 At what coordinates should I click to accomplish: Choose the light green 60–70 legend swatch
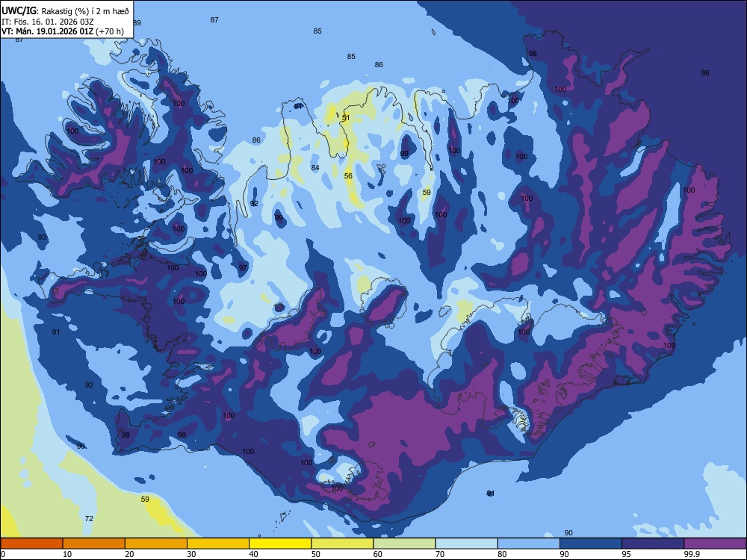(404, 544)
